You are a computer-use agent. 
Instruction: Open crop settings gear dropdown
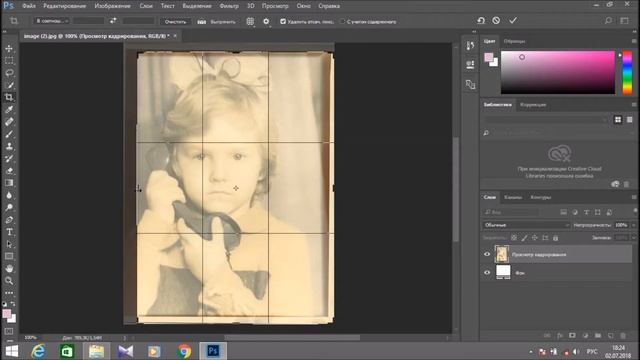click(x=267, y=21)
